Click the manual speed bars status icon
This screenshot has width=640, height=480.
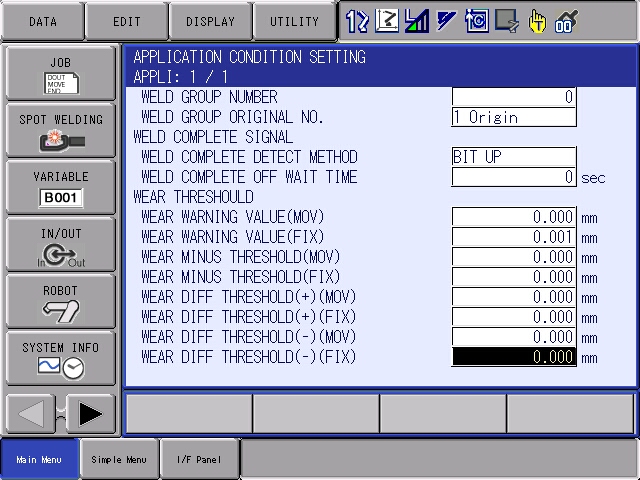coord(416,20)
